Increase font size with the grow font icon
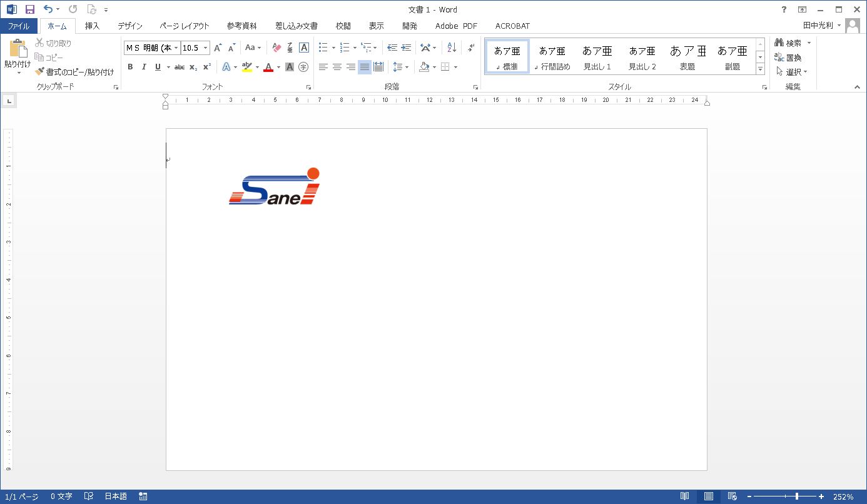The height and width of the screenshot is (504, 867). [218, 48]
